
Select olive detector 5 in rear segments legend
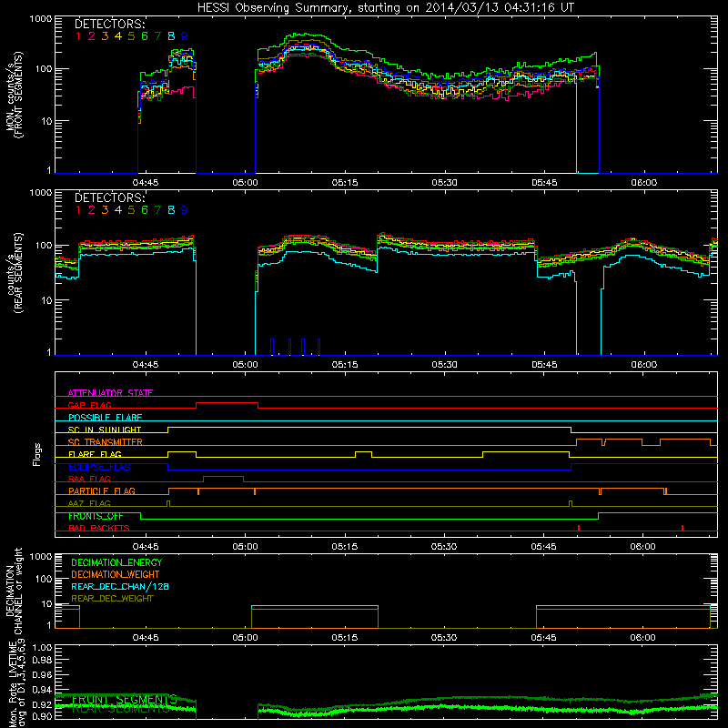[131, 210]
